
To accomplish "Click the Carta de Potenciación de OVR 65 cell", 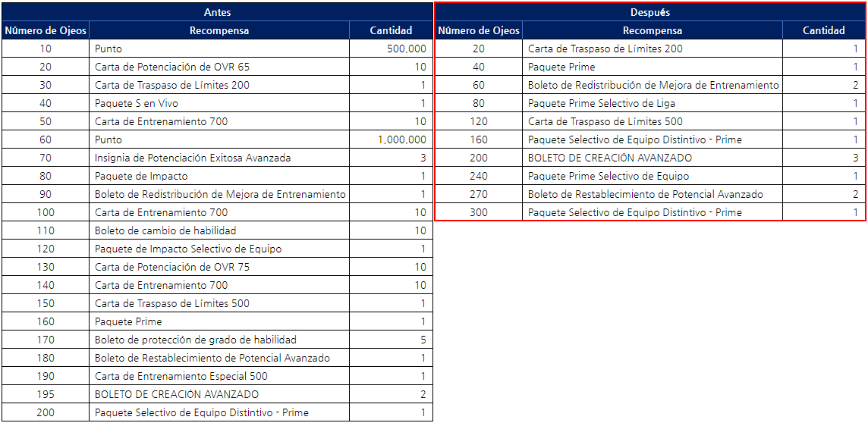I will click(172, 67).
